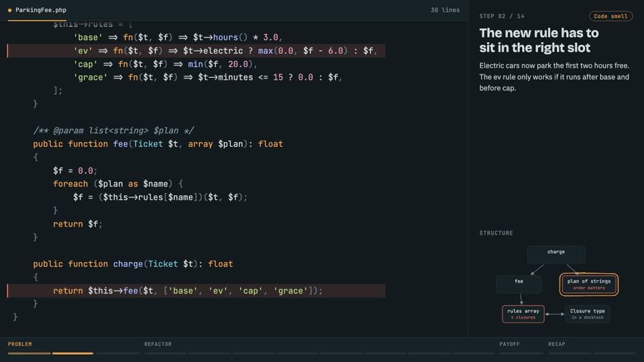Select the "rules array" diagram node
This screenshot has width=644, height=362.
(523, 314)
